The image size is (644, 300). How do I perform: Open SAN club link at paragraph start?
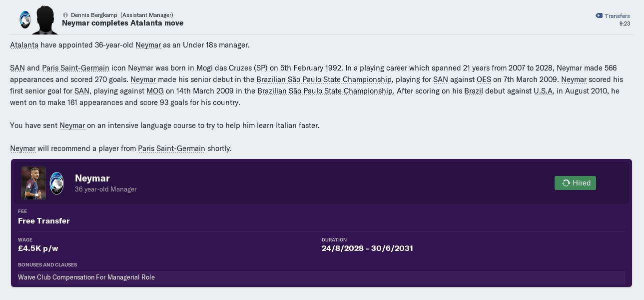[17, 68]
